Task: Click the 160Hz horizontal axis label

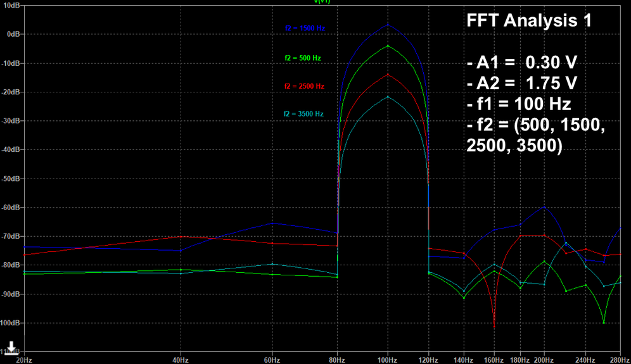Action: [x=494, y=360]
